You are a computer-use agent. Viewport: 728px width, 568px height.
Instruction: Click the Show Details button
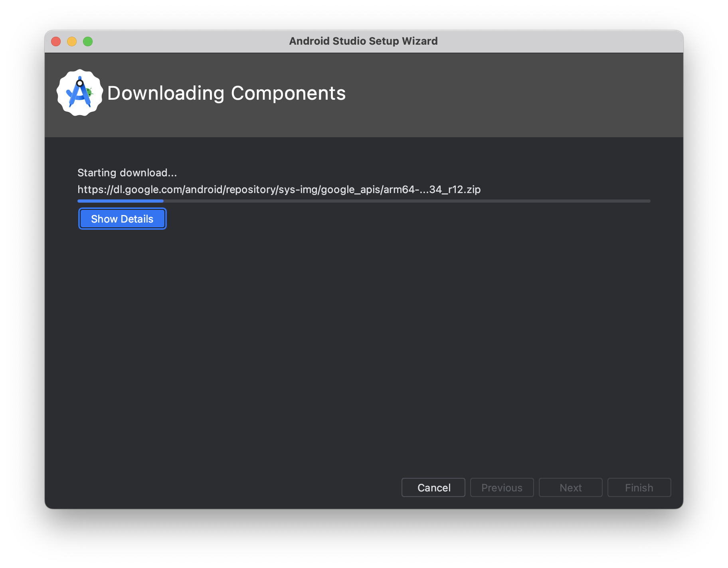pos(122,219)
